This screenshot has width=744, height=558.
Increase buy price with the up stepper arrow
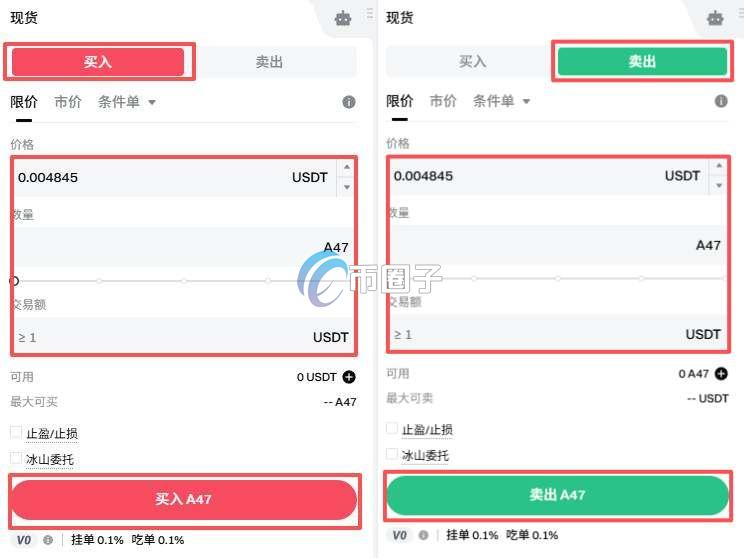347,167
